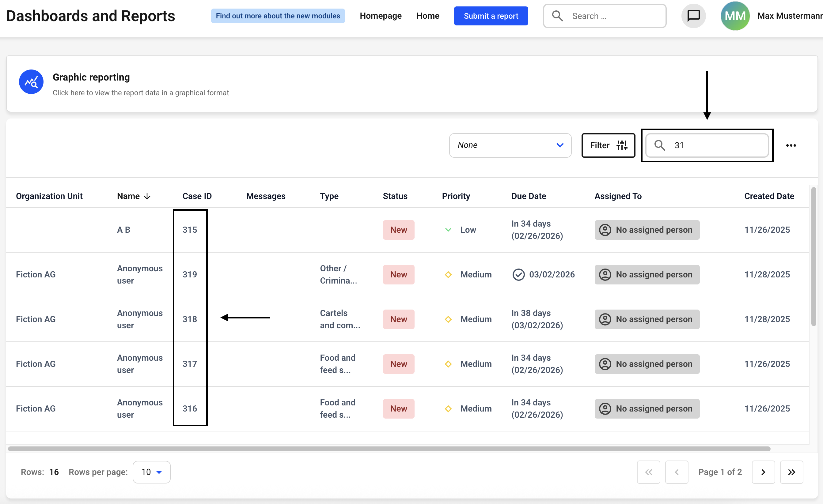The image size is (823, 504).
Task: Expand the Low priority chevron for case 315
Action: [448, 230]
